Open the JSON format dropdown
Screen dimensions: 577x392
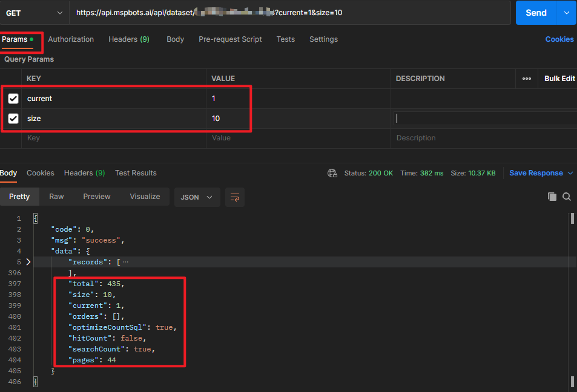pos(197,197)
